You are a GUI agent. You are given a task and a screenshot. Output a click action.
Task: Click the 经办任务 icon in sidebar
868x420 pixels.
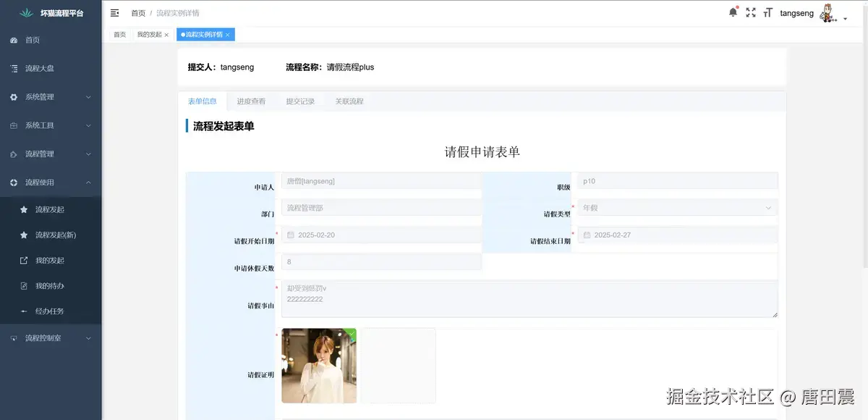(x=24, y=311)
